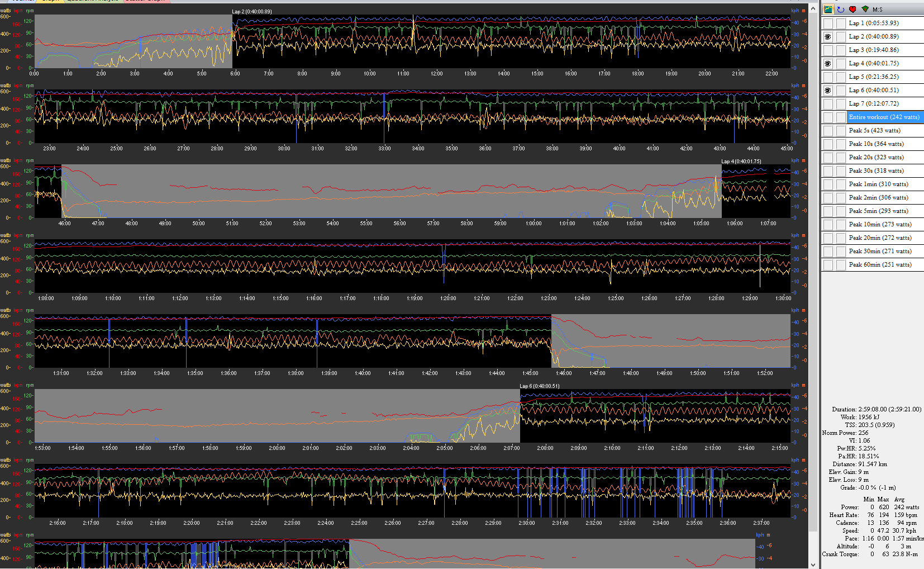924x569 pixels.
Task: Select the 'Peak 5s (423 watts)' row
Action: pos(885,130)
